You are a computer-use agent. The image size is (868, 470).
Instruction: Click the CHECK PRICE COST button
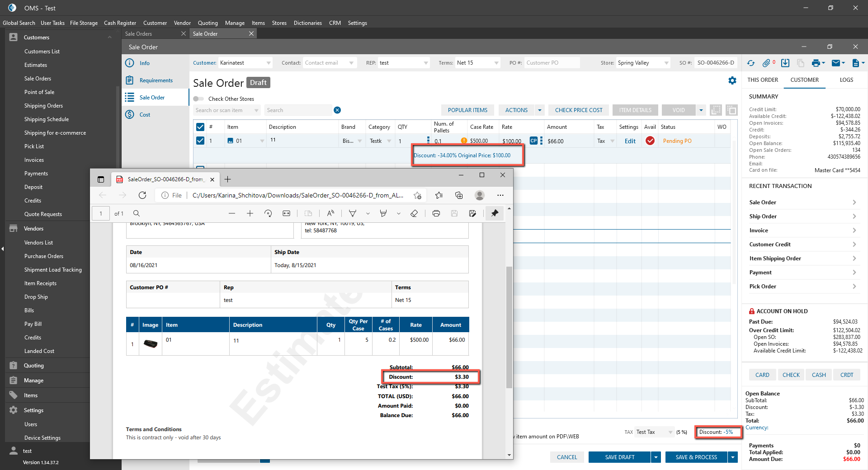(x=578, y=110)
